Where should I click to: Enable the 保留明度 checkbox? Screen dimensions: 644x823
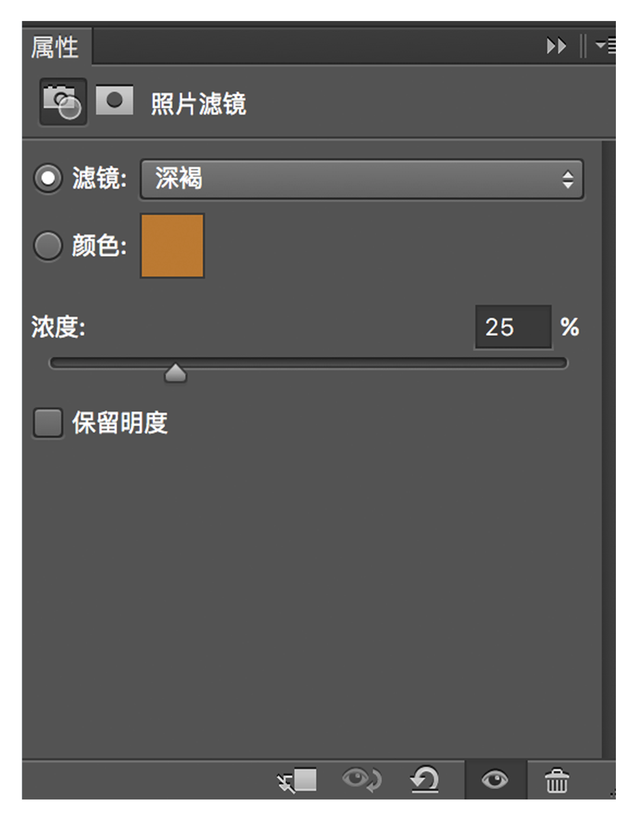[x=48, y=423]
